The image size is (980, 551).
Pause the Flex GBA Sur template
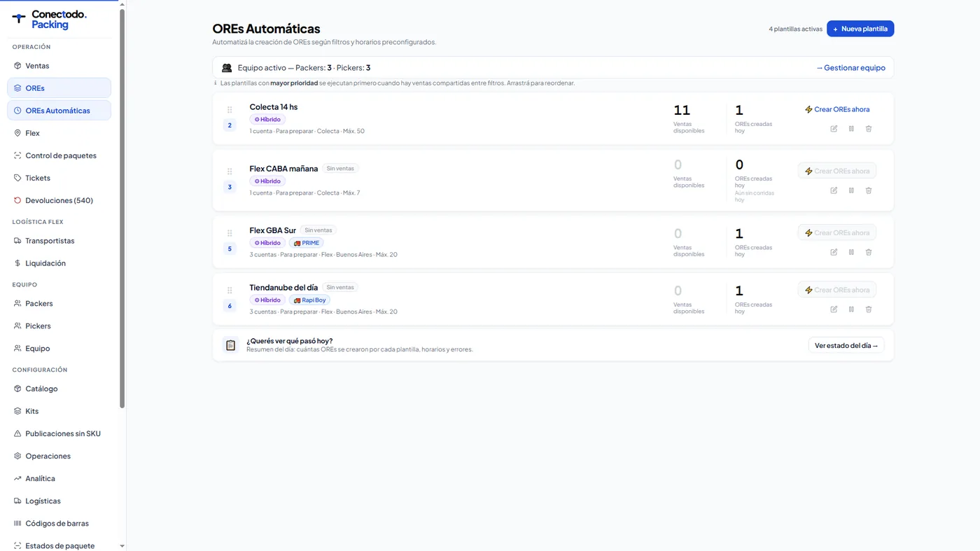click(851, 252)
